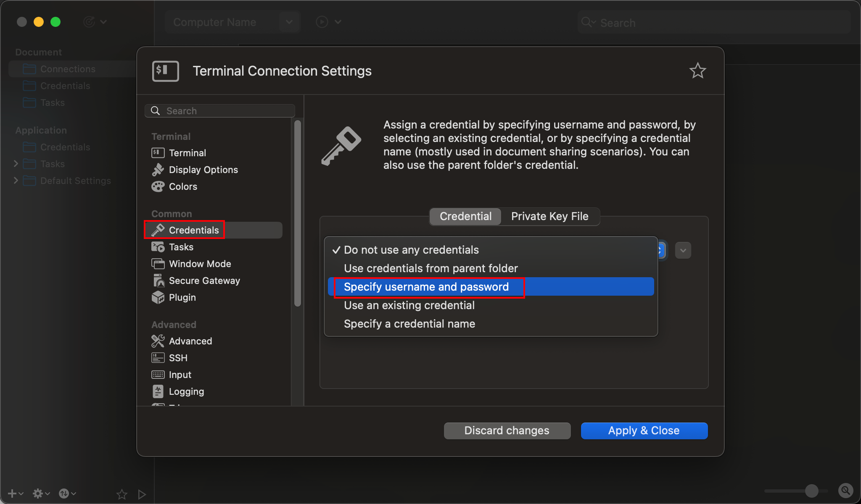Open the Computer Name dropdown
Image resolution: width=861 pixels, height=504 pixels.
pos(289,22)
